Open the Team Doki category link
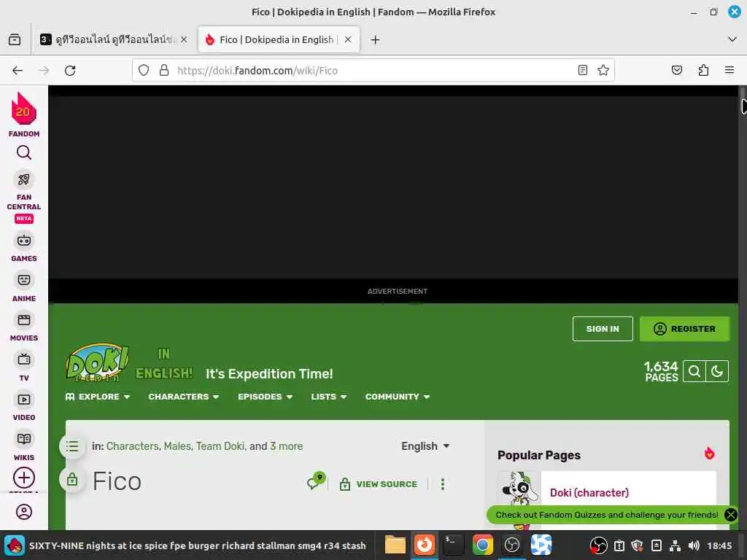The height and width of the screenshot is (560, 747). [x=220, y=446]
